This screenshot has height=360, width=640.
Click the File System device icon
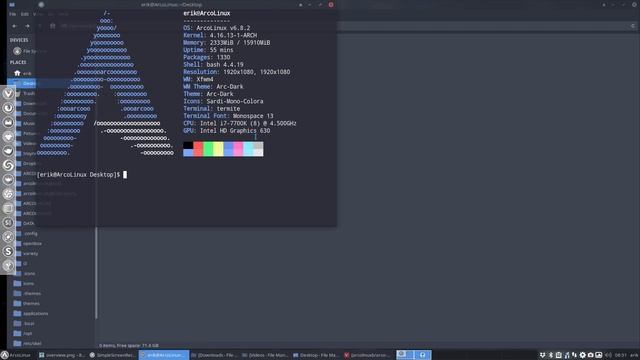[x=17, y=51]
